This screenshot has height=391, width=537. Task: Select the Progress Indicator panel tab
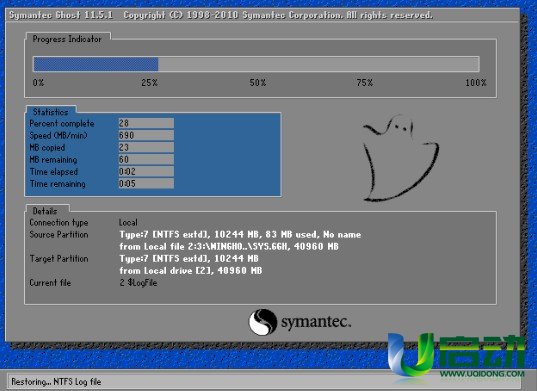click(67, 39)
